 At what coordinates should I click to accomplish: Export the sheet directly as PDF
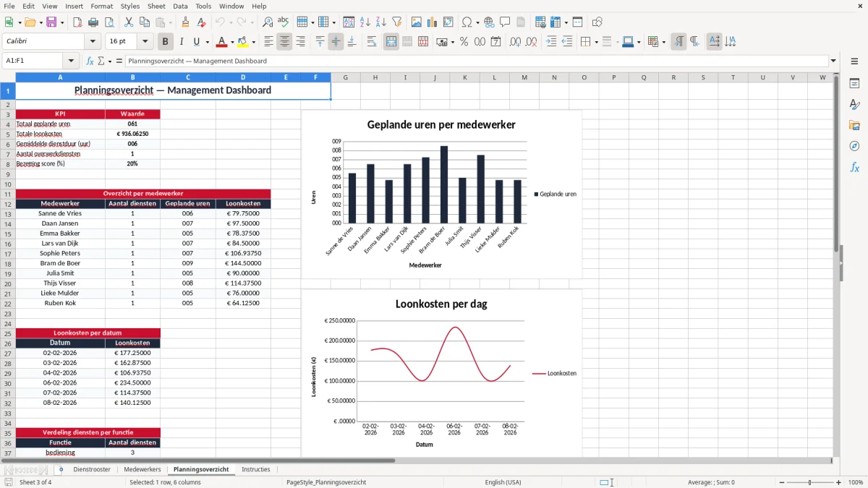[x=77, y=22]
